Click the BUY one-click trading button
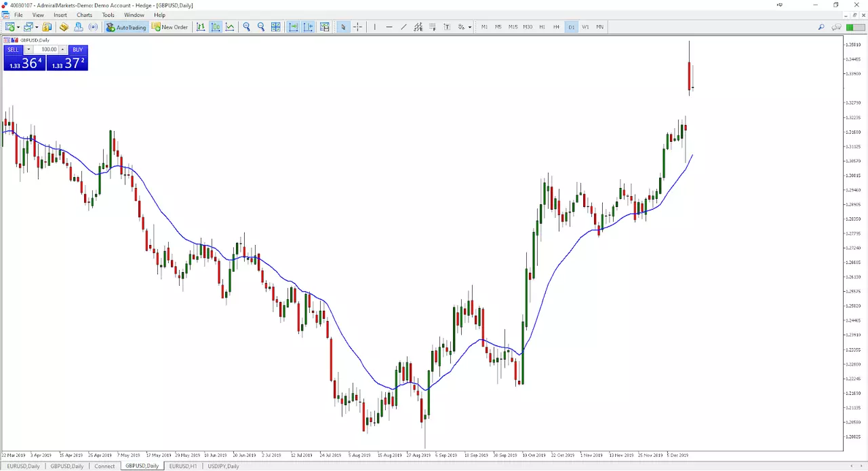This screenshot has height=471, width=868. 77,50
